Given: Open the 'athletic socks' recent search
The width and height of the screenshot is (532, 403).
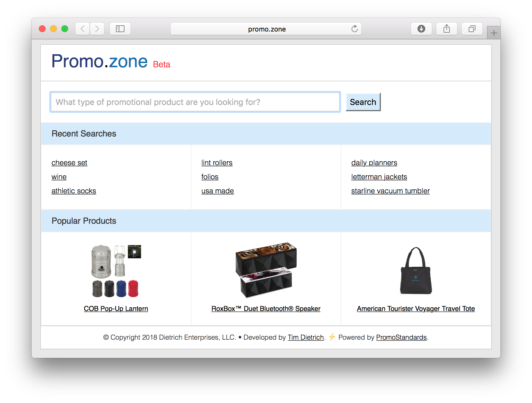Looking at the screenshot, I should click(x=74, y=191).
